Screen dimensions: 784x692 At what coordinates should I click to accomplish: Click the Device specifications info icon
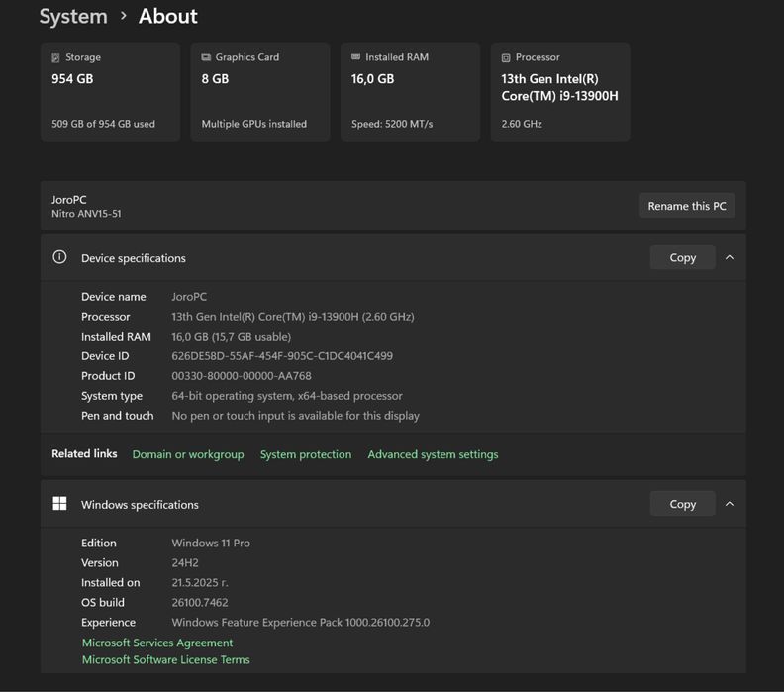(59, 257)
